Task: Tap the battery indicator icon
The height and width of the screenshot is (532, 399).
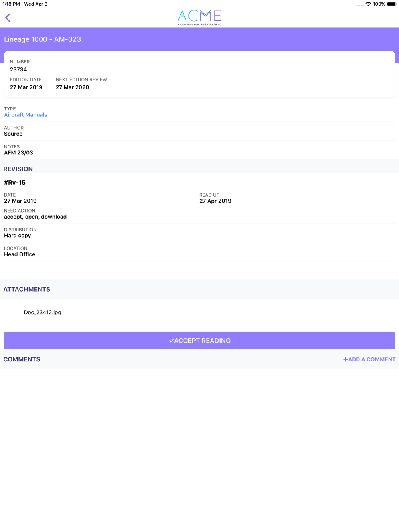Action: pyautogui.click(x=391, y=4)
